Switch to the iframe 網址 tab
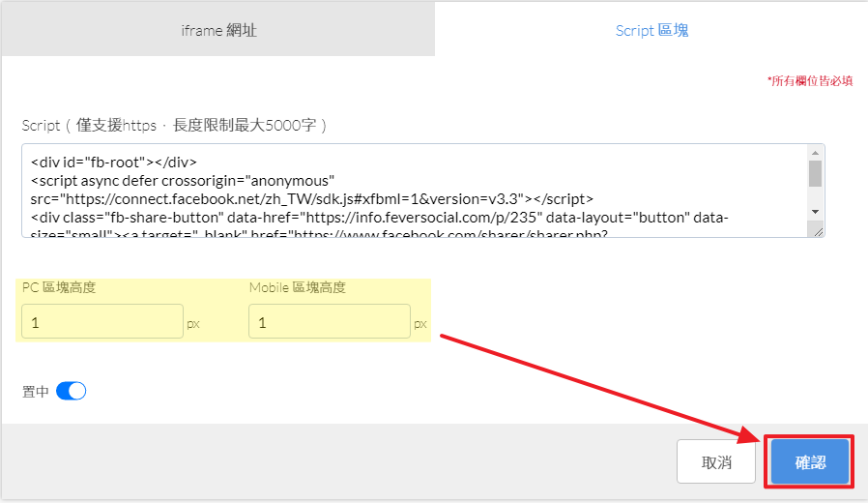This screenshot has height=503, width=868. 218,30
